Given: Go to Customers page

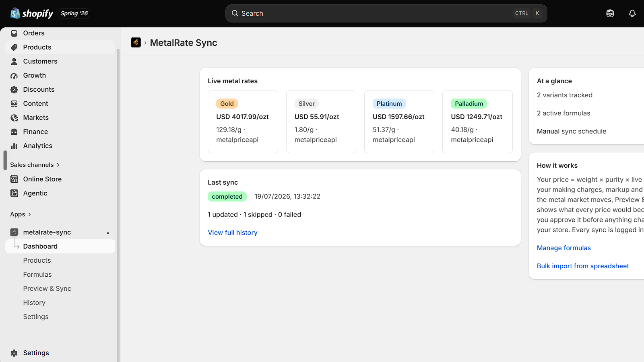Looking at the screenshot, I should (60, 62).
